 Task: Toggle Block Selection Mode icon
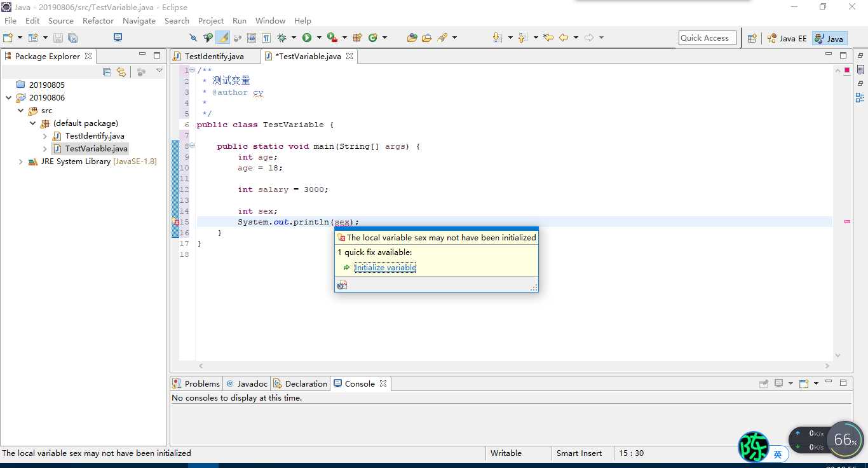[252, 38]
